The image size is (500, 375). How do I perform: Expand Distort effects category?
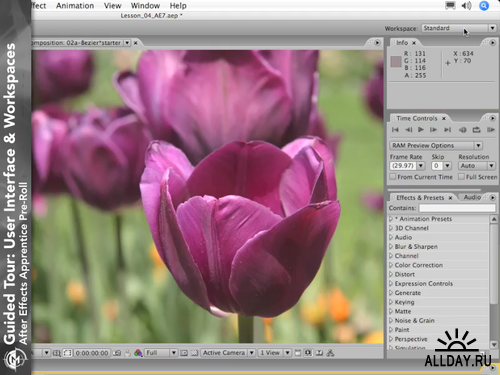[x=391, y=274]
